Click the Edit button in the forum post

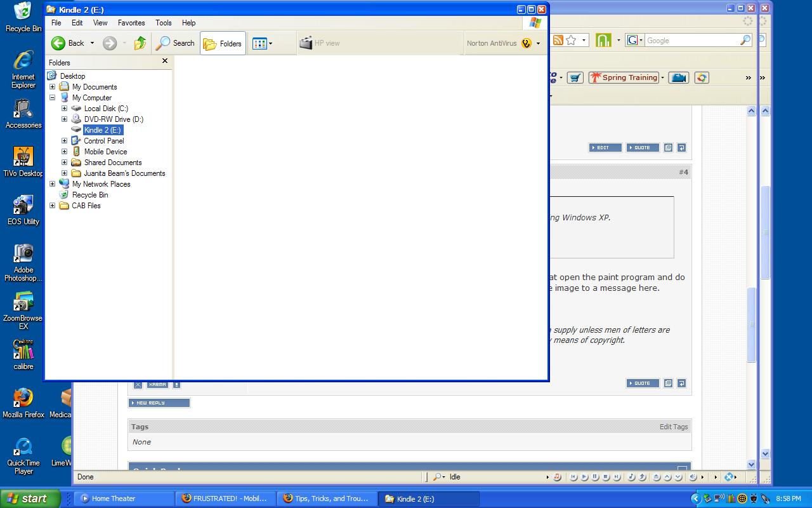click(x=605, y=147)
